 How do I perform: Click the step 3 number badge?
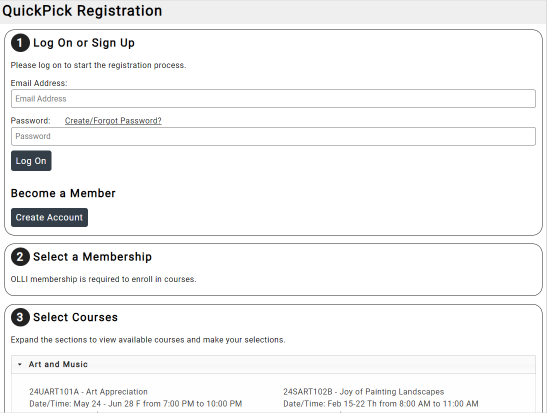pos(20,317)
